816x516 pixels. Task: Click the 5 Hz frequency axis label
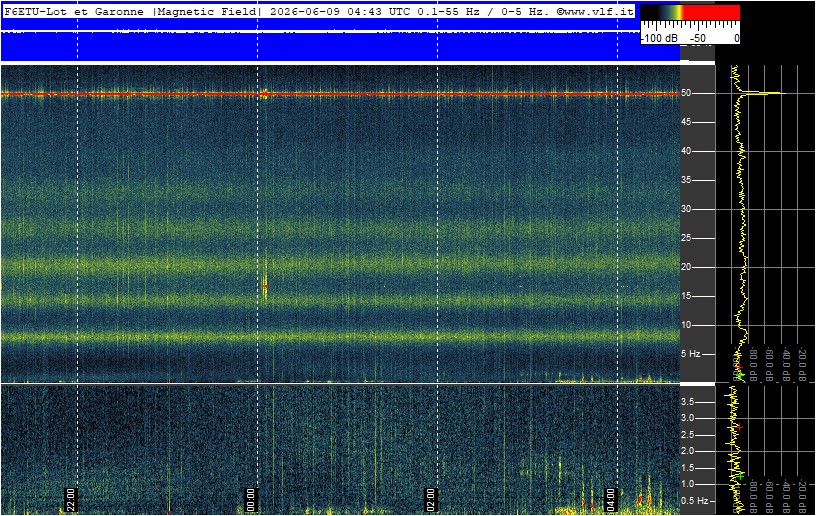[691, 354]
